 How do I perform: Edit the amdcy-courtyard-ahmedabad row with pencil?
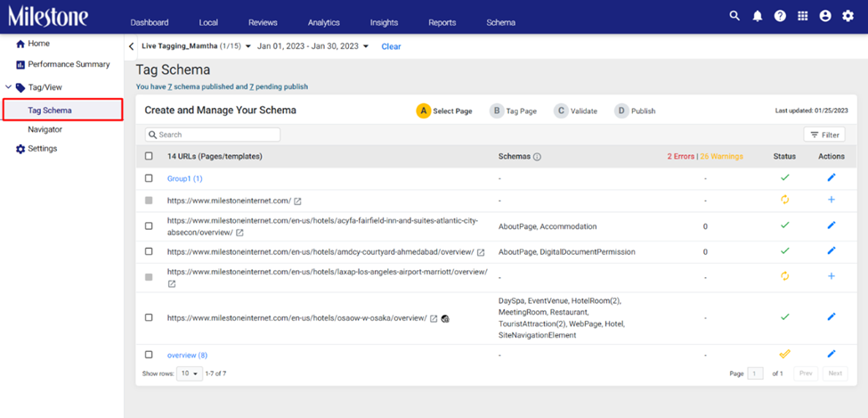tap(831, 250)
